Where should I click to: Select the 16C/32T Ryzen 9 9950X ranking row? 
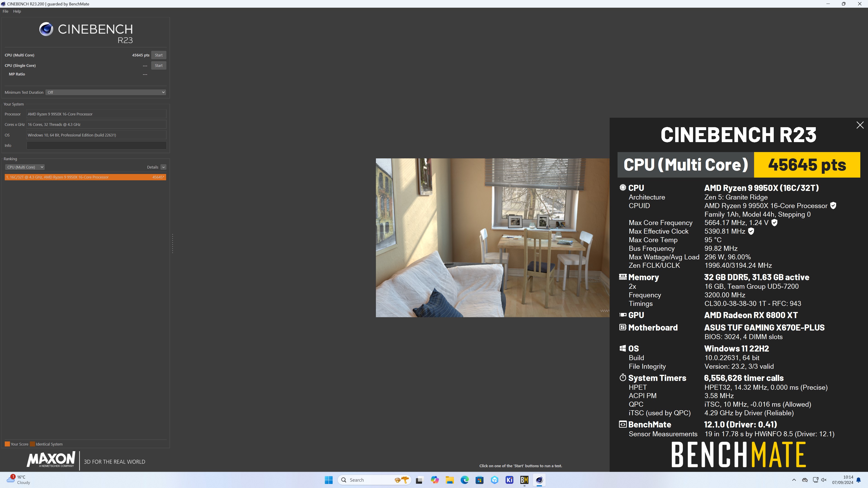(x=85, y=177)
